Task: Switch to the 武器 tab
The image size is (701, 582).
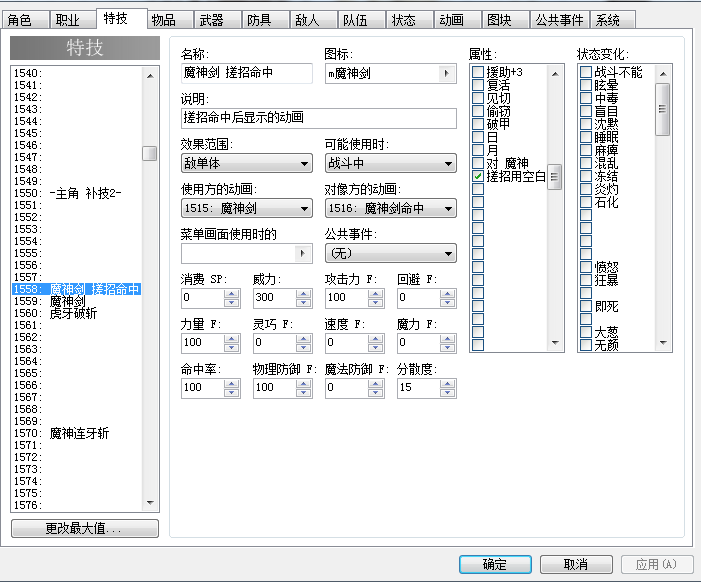Action: tap(216, 20)
